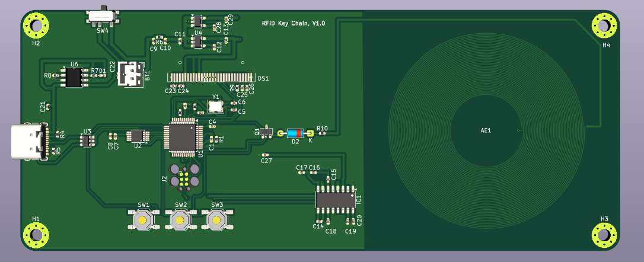Image resolution: width=644 pixels, height=262 pixels.
Task: Select the SW2 push button
Action: tap(180, 220)
